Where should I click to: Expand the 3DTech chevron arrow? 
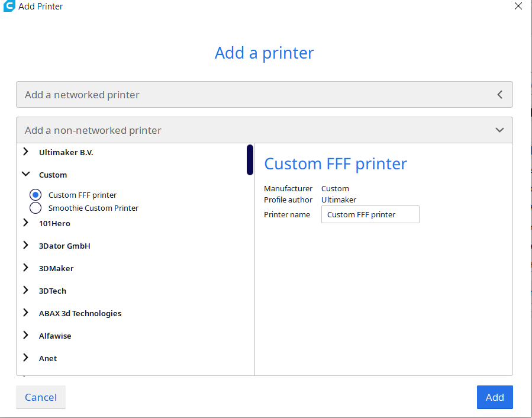[26, 290]
